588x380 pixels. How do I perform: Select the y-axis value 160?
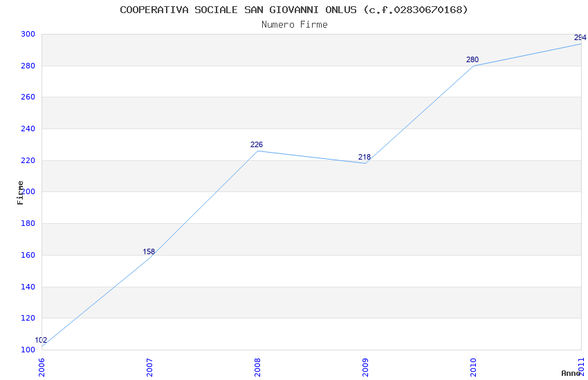tap(28, 256)
